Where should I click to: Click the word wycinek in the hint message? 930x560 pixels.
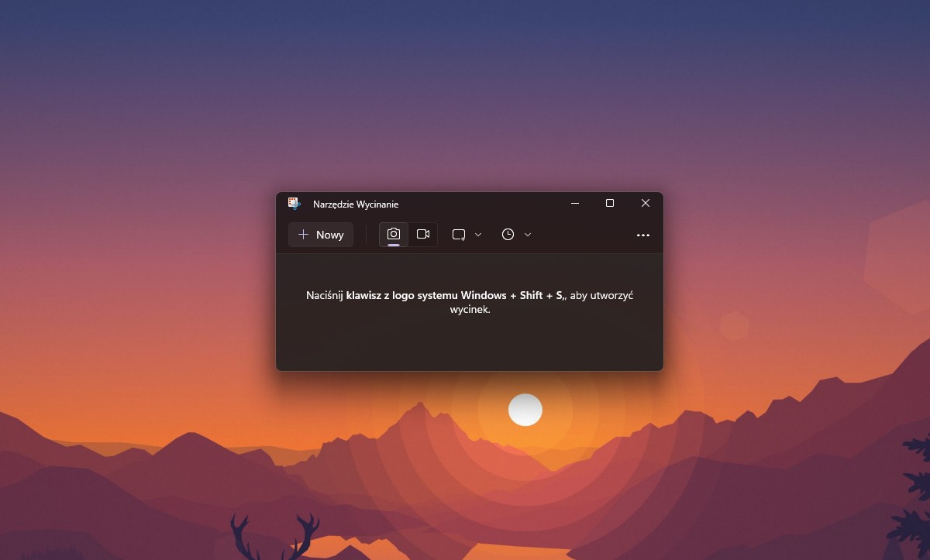point(470,309)
